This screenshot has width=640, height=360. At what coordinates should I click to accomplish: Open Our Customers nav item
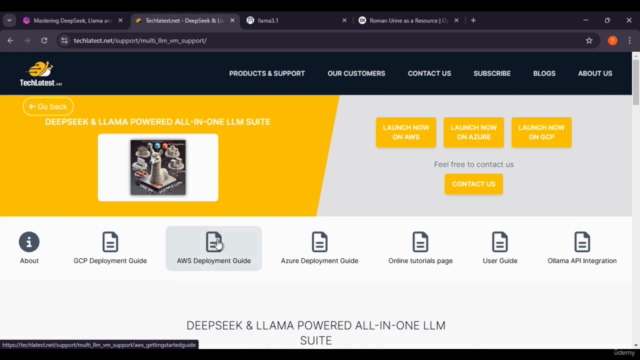(356, 73)
